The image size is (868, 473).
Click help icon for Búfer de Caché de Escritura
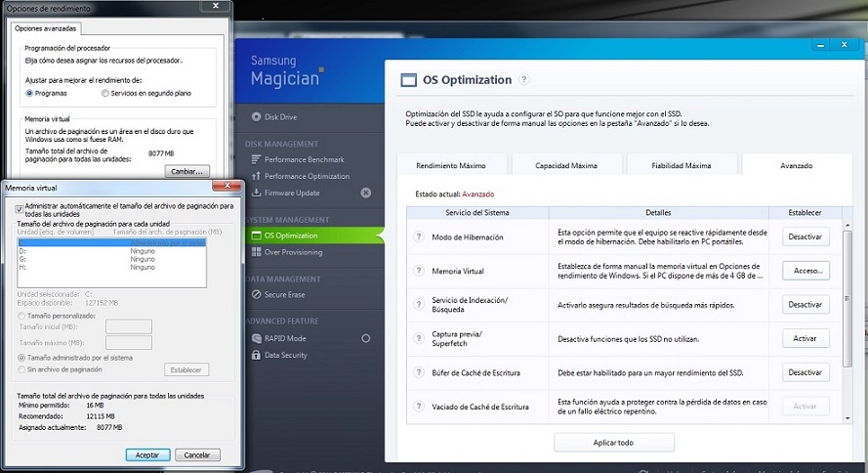[x=419, y=372]
